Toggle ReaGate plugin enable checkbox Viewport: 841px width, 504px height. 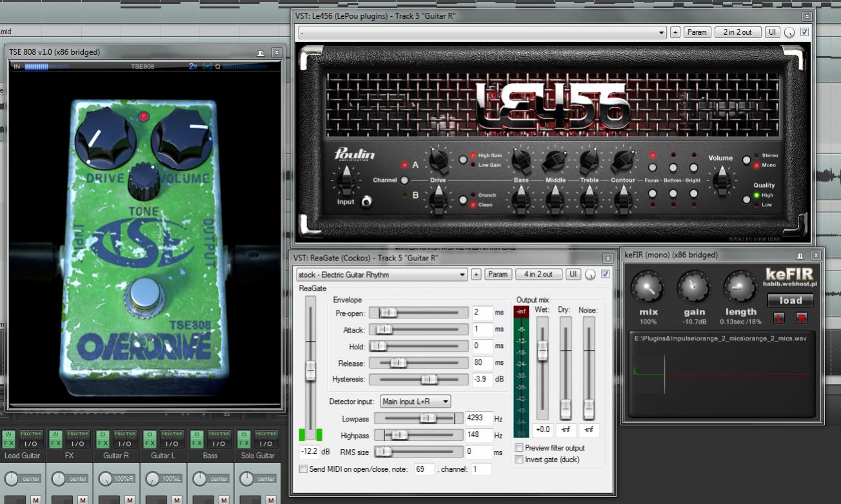[605, 275]
